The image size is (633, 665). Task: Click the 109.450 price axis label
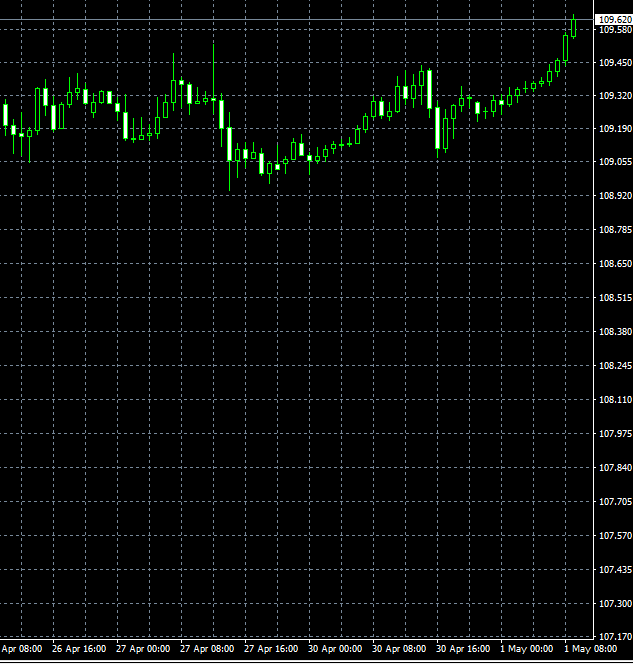click(615, 63)
